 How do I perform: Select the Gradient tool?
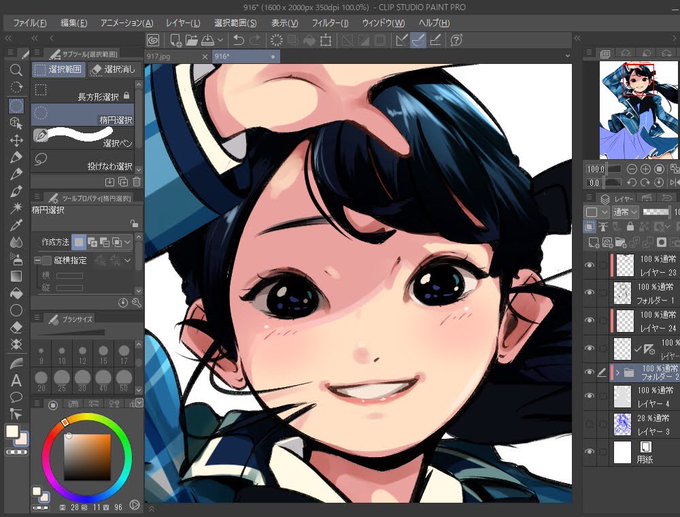click(x=16, y=276)
